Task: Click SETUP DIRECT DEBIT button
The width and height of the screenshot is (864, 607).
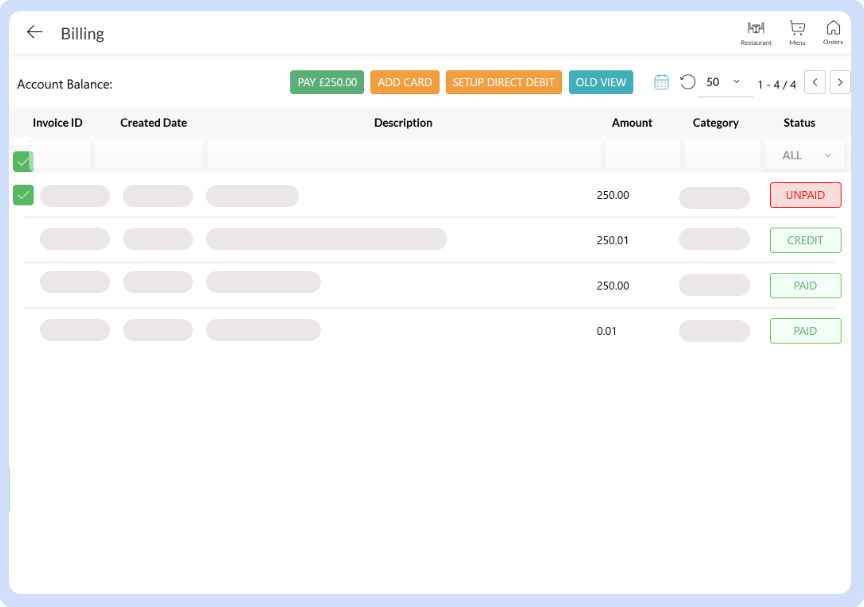Action: [x=503, y=82]
